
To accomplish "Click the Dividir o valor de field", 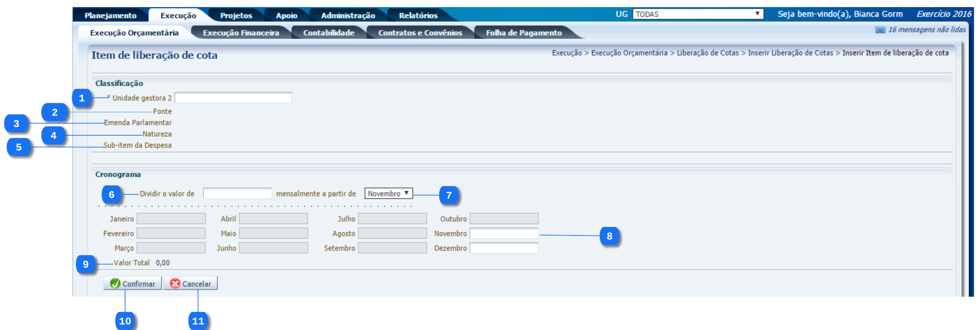I will tap(237, 193).
